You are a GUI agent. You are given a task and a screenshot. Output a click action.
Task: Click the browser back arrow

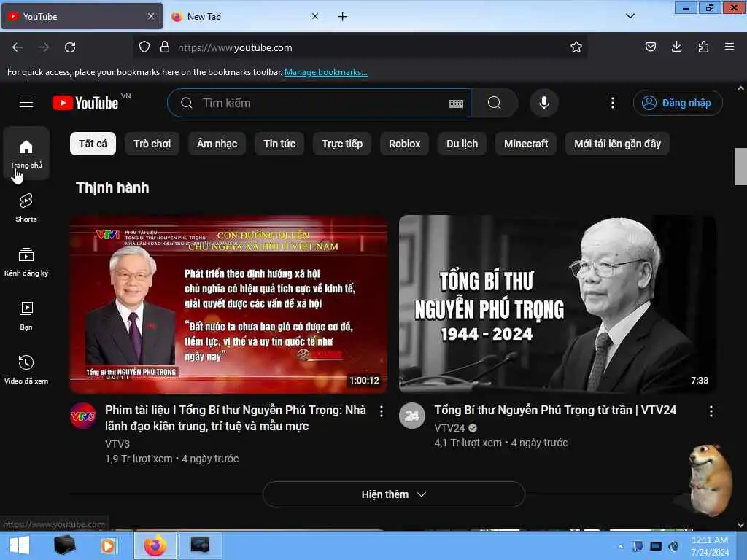18,47
